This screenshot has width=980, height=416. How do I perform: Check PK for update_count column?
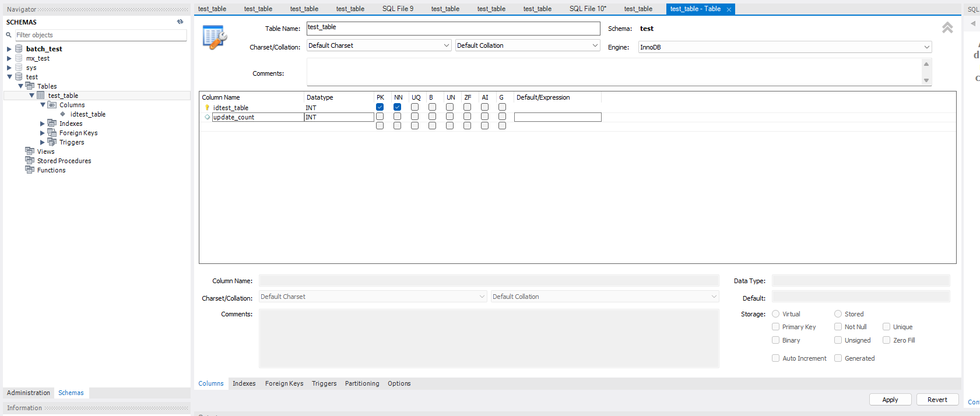coord(380,117)
